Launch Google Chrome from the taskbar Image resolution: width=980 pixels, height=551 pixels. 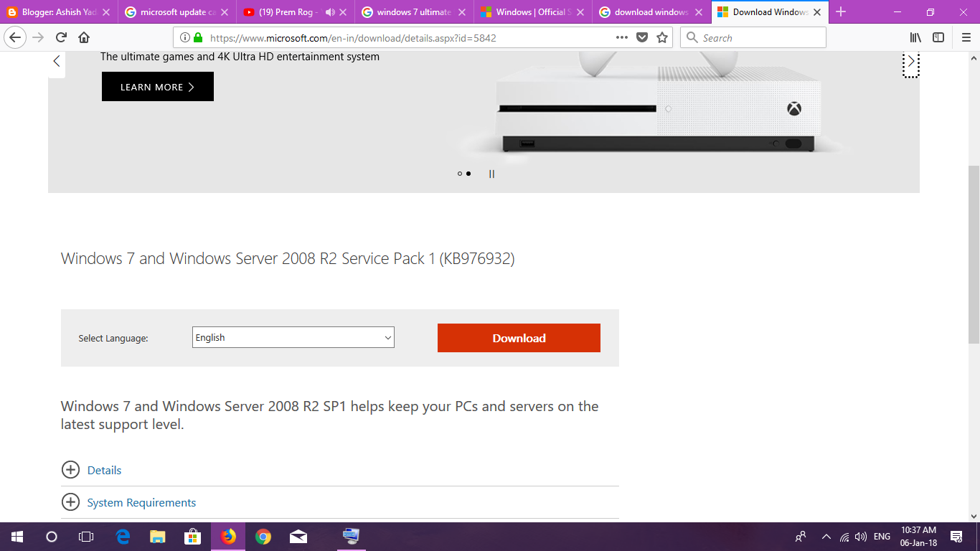(x=263, y=537)
